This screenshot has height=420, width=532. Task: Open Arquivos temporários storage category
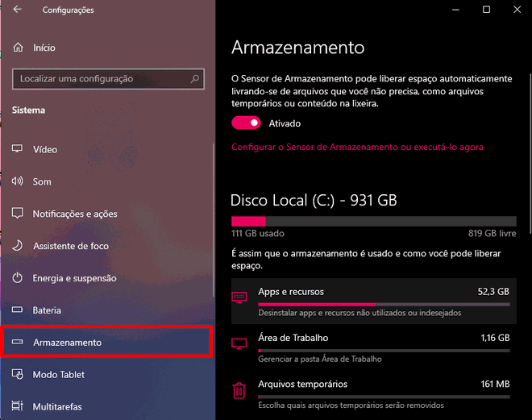point(374,393)
